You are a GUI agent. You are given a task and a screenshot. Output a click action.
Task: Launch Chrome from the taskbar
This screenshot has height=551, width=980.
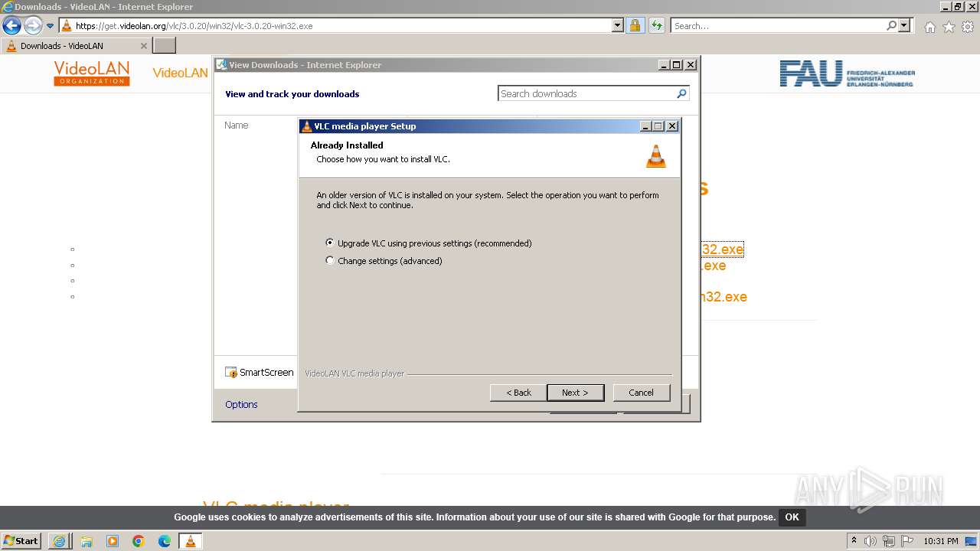tap(139, 541)
